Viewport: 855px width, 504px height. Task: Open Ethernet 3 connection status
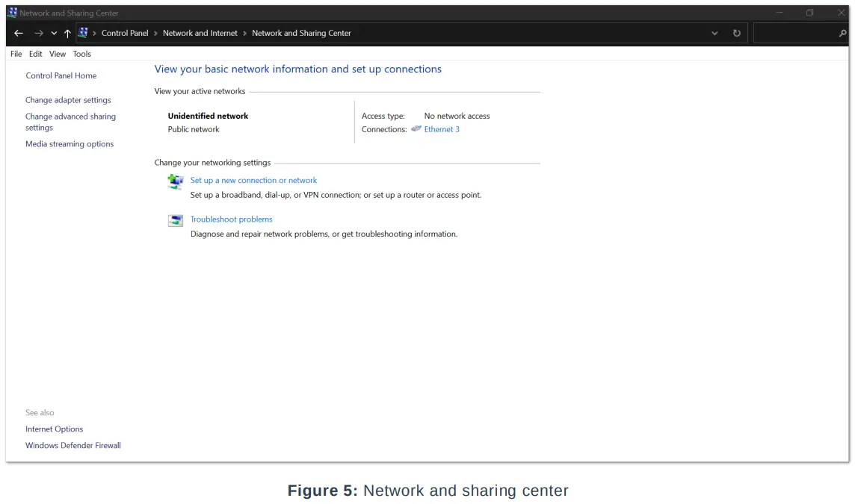442,129
